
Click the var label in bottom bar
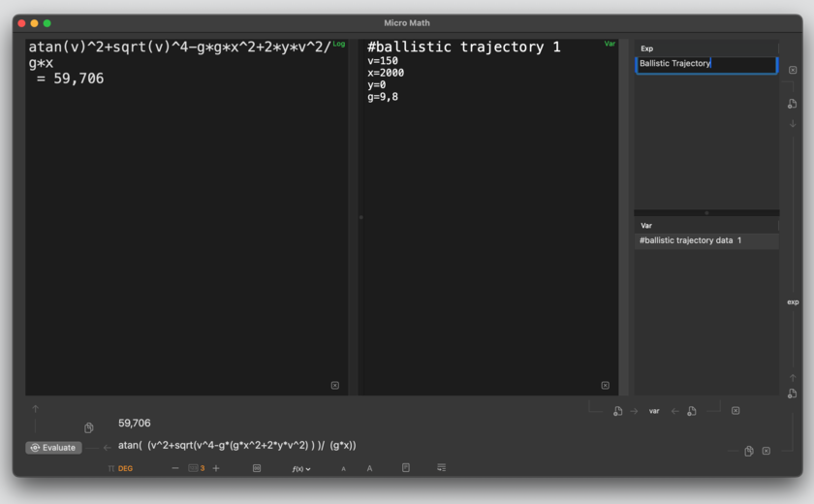pos(654,411)
